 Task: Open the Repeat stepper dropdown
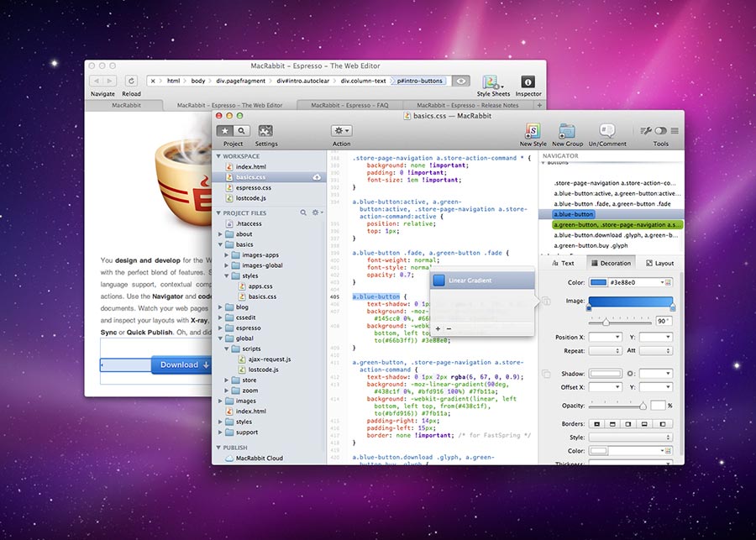(x=617, y=350)
